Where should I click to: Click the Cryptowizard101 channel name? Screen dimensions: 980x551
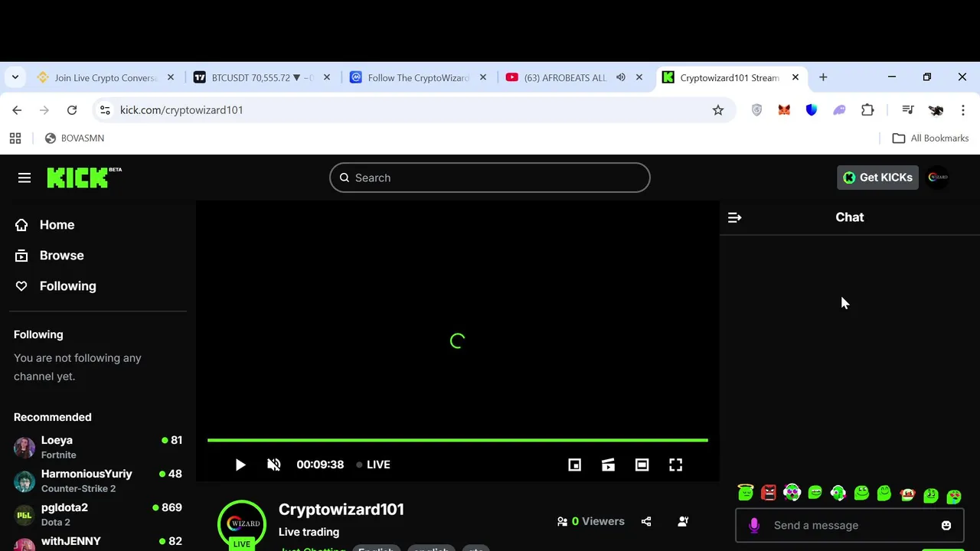pyautogui.click(x=341, y=510)
